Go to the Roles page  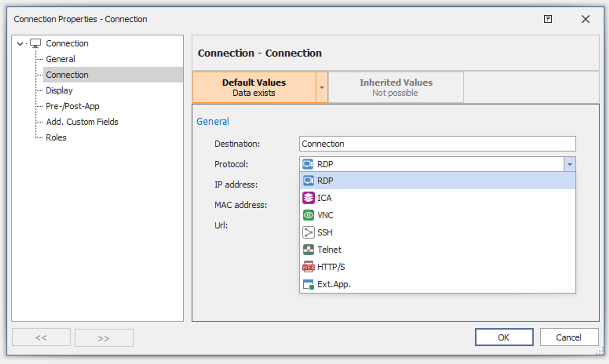(56, 138)
